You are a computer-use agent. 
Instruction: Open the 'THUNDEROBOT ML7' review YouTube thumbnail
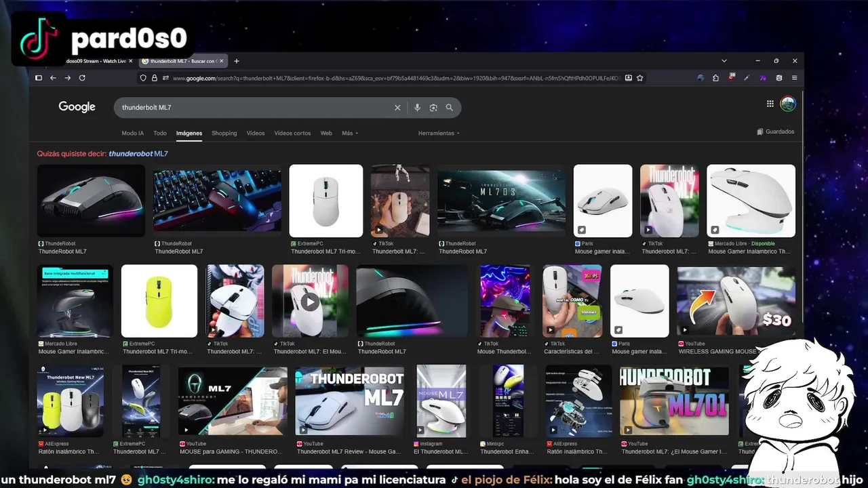349,401
